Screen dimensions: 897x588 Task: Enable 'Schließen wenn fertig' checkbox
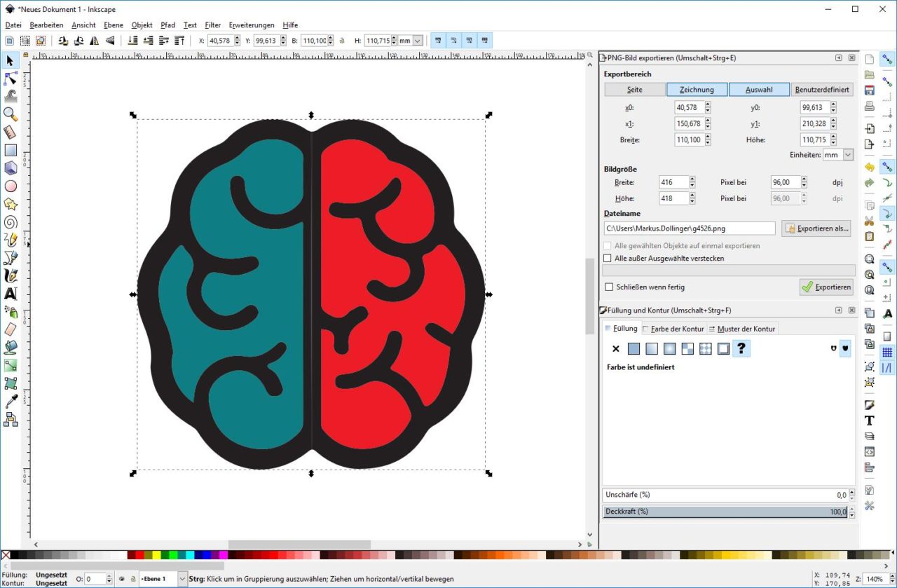(609, 287)
